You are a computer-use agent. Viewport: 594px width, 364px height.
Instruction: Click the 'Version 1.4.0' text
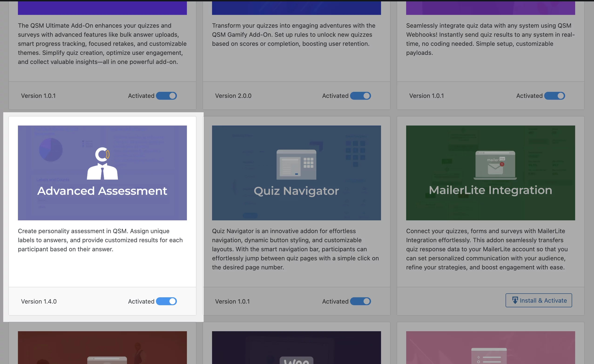[39, 301]
